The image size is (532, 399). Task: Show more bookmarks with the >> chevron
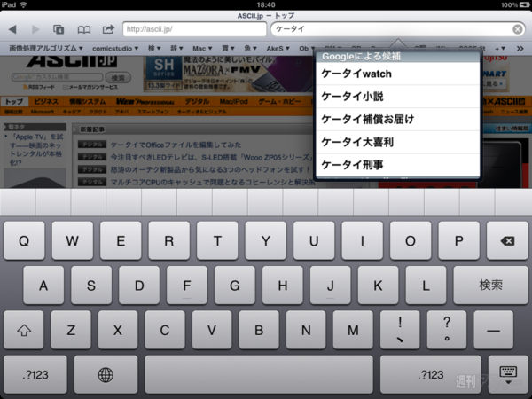point(520,49)
